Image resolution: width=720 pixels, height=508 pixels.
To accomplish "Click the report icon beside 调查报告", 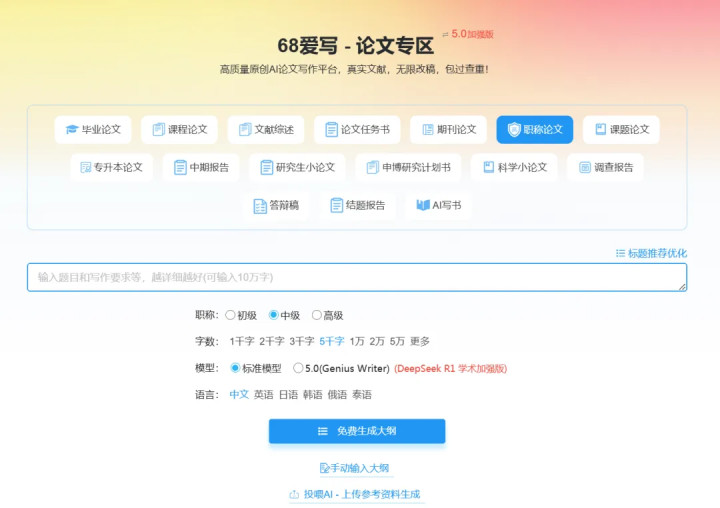I will coord(585,167).
